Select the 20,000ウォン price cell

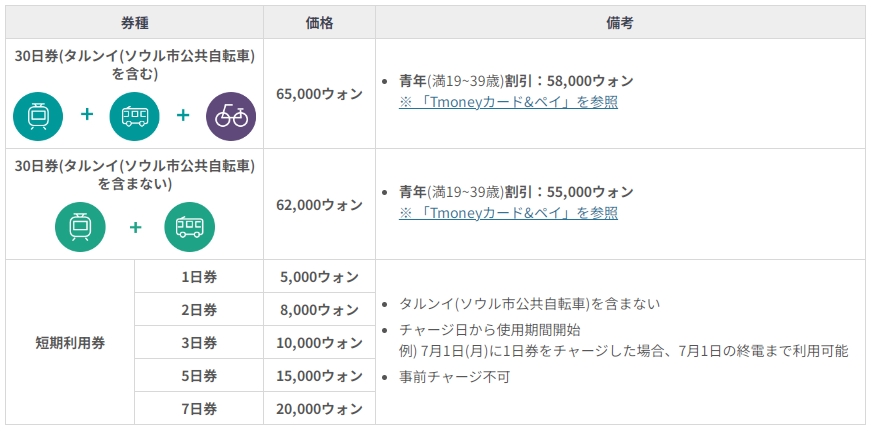pyautogui.click(x=319, y=409)
